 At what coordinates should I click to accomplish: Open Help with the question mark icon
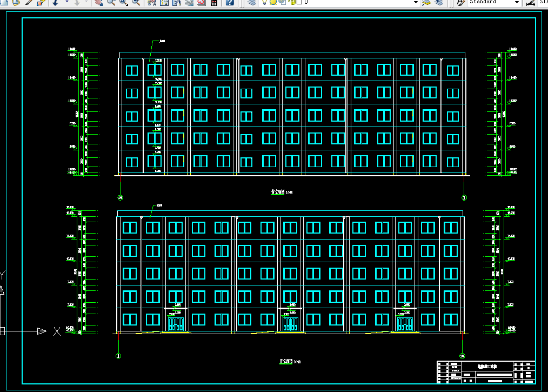pyautogui.click(x=230, y=3)
